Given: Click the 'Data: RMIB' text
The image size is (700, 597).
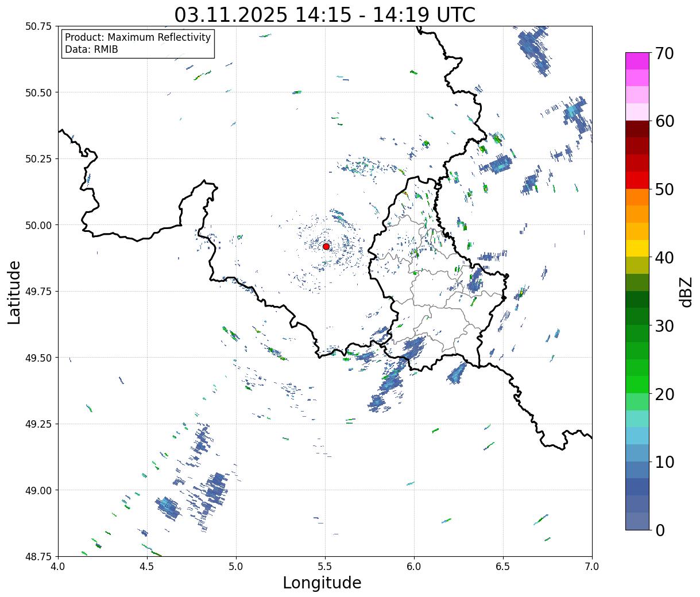Looking at the screenshot, I should point(91,50).
